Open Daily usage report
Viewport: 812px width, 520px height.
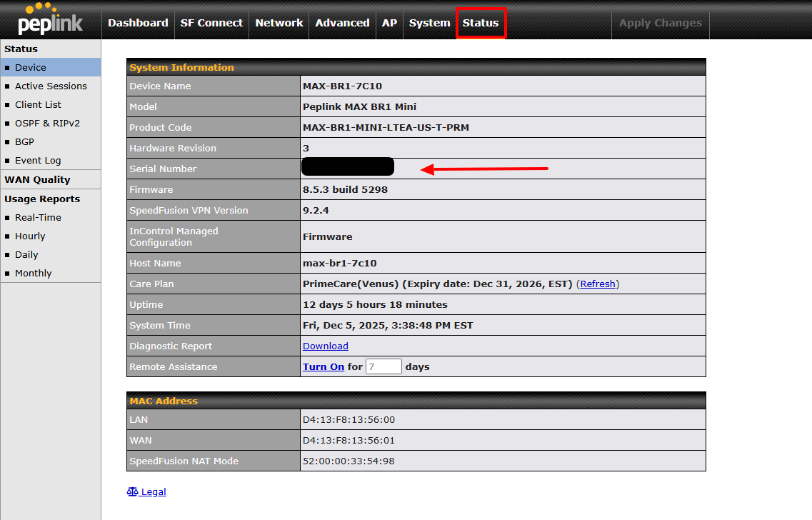[50, 255]
